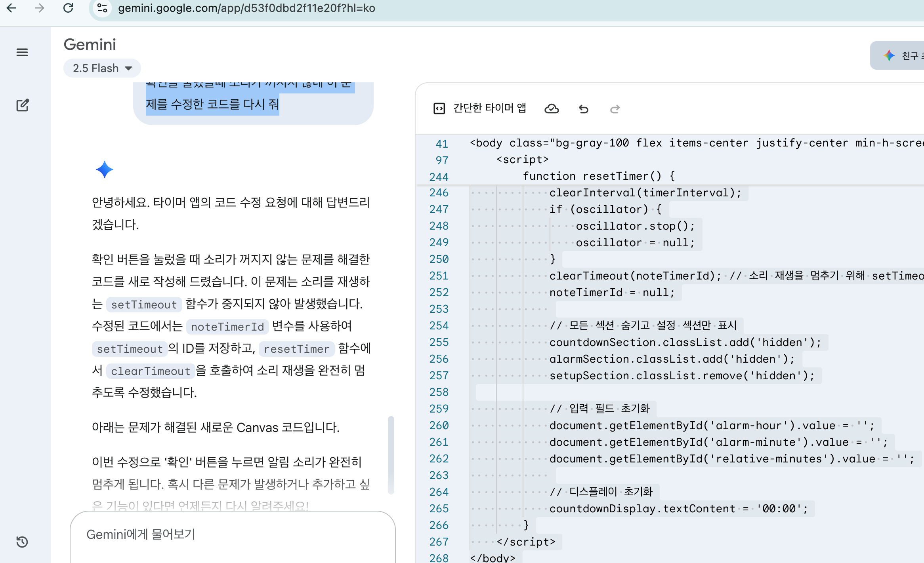Click the alarm-hour value reset line

click(x=712, y=426)
